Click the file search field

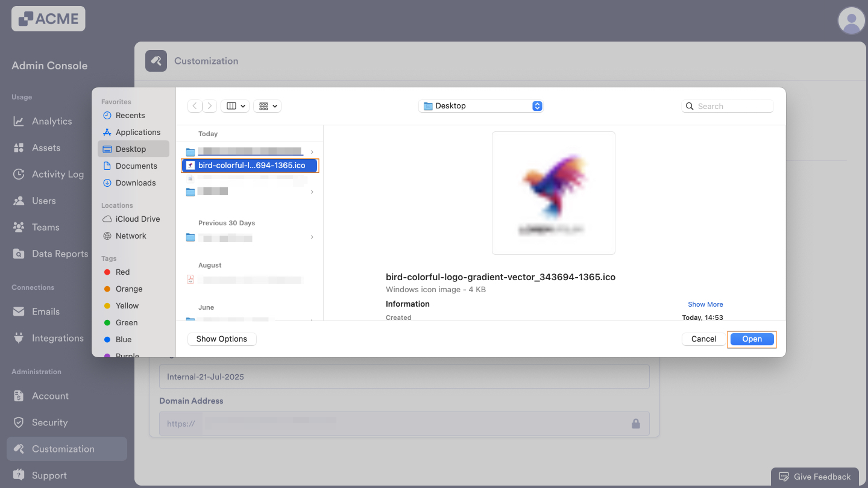coord(728,105)
